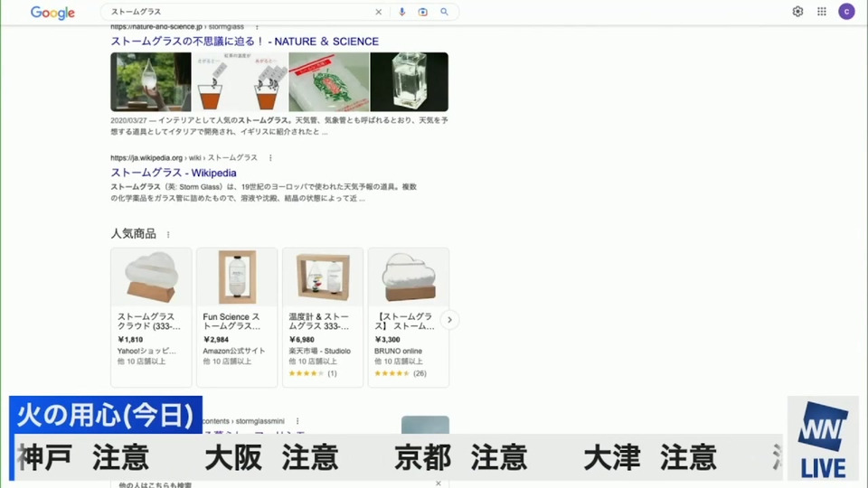This screenshot has height=488, width=868.
Task: Open search by image camera icon
Action: click(x=423, y=12)
